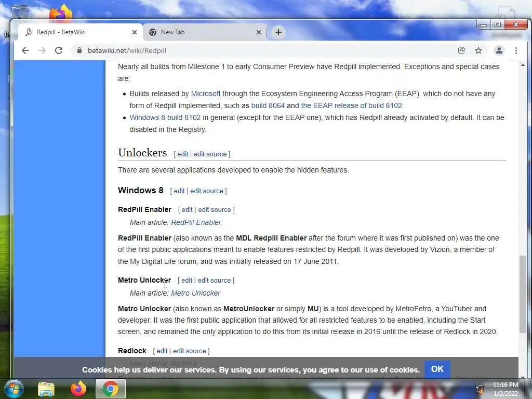Open the Recycle Bin on the desktop
Image resolution: width=532 pixels, height=399 pixels.
[x=19, y=12]
